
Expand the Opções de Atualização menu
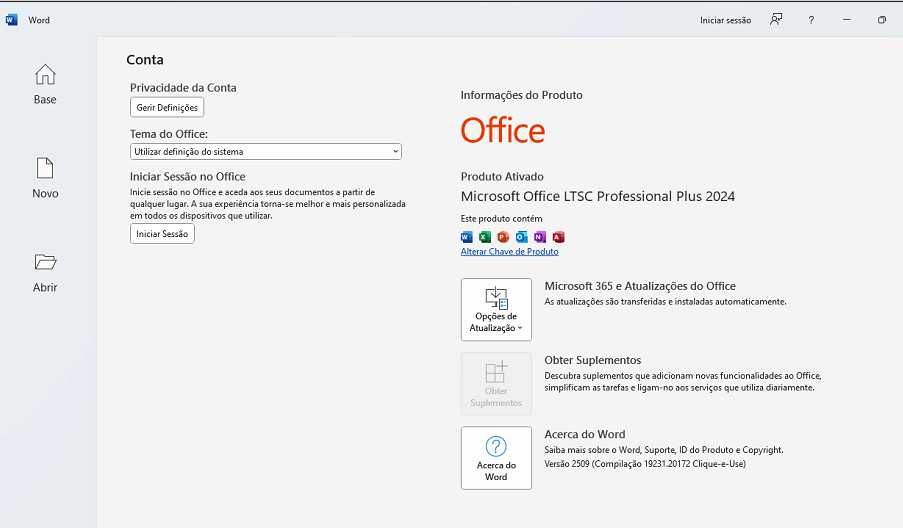coord(496,310)
